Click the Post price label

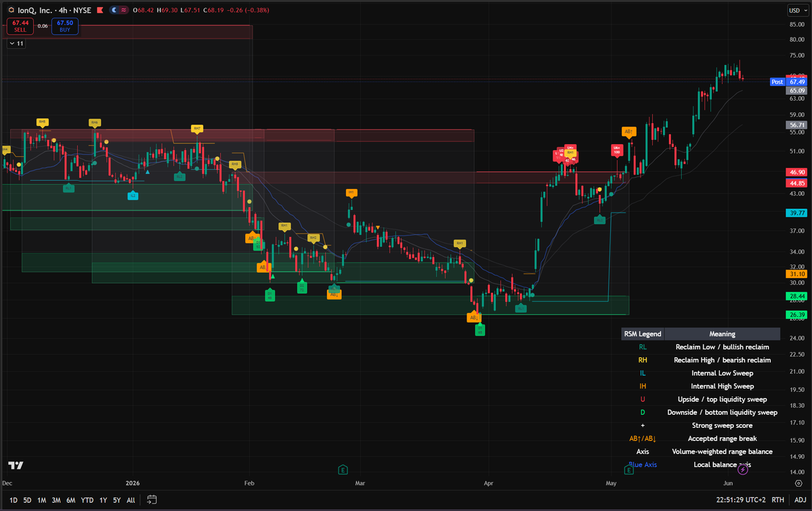click(x=777, y=82)
